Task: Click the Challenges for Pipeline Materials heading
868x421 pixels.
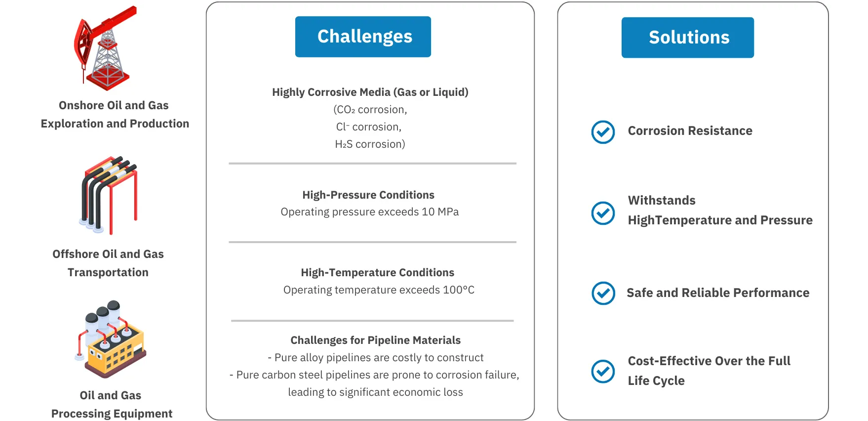Action: point(375,340)
